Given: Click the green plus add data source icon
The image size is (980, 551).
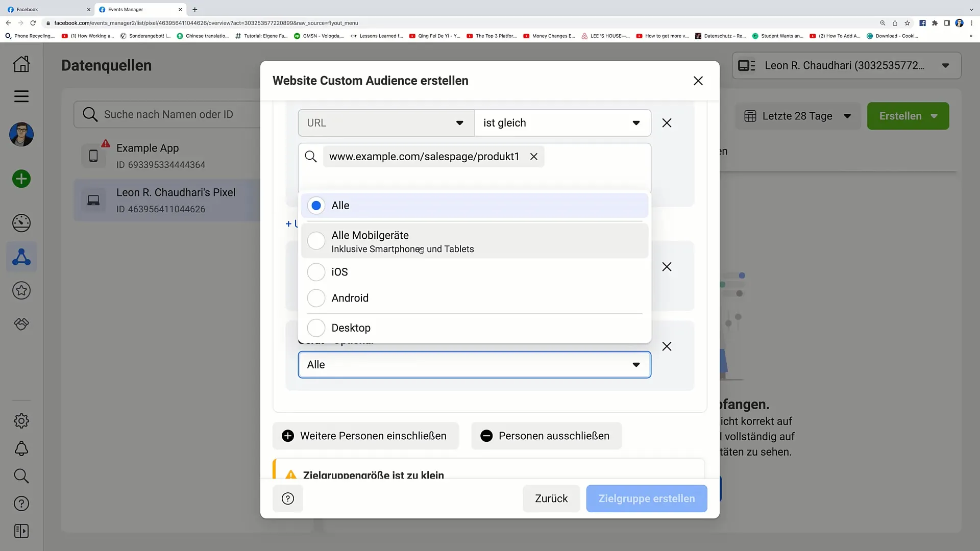Looking at the screenshot, I should [21, 179].
